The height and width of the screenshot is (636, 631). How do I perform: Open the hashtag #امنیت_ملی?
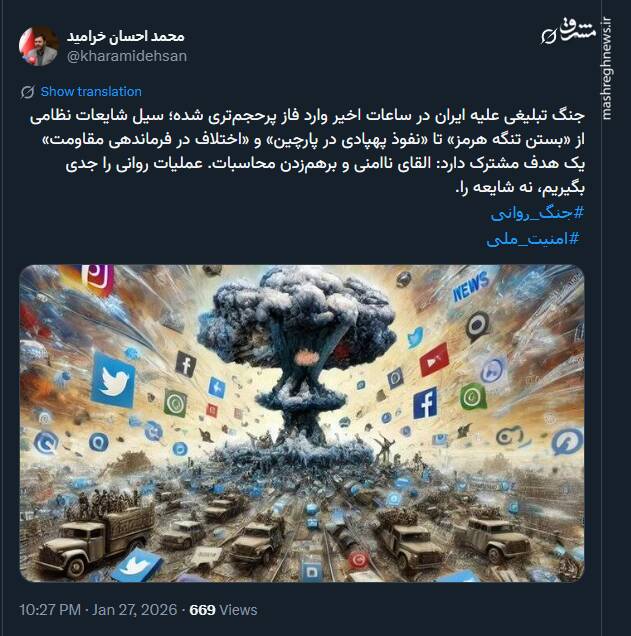(533, 239)
